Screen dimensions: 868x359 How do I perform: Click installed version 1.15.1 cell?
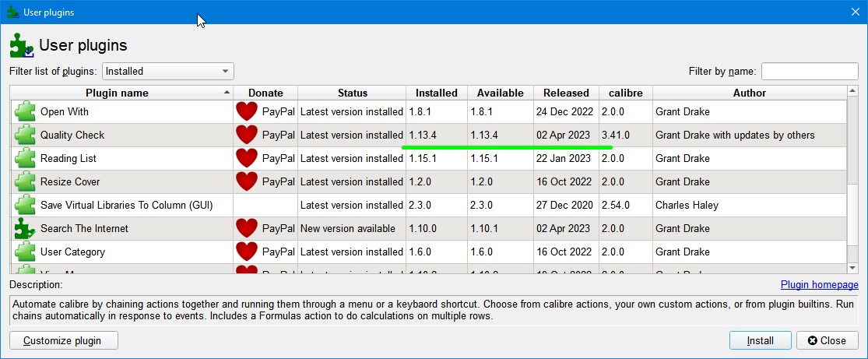[437, 158]
